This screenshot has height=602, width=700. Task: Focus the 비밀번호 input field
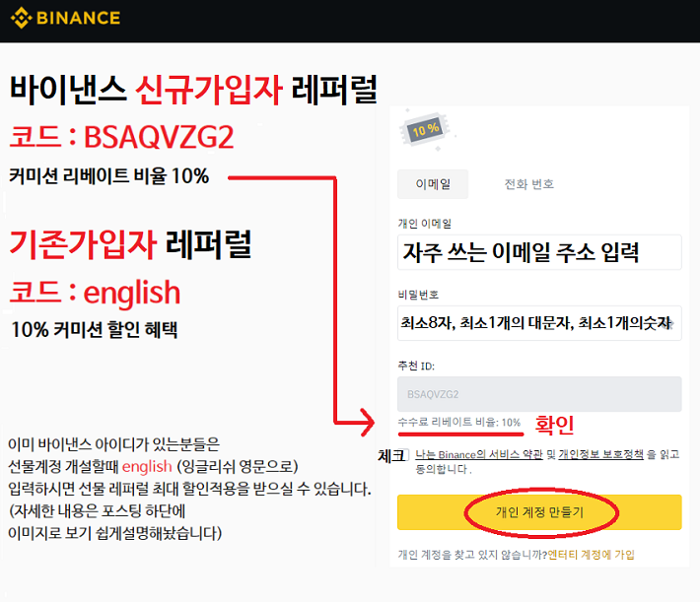539,323
